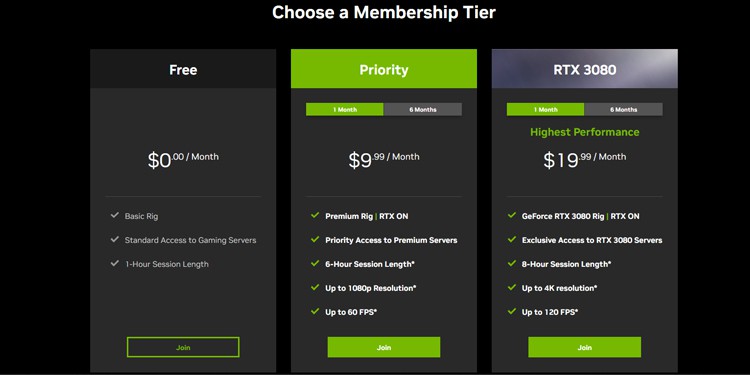Image resolution: width=750 pixels, height=375 pixels.
Task: Click the Highest Performance label
Action: click(x=585, y=132)
